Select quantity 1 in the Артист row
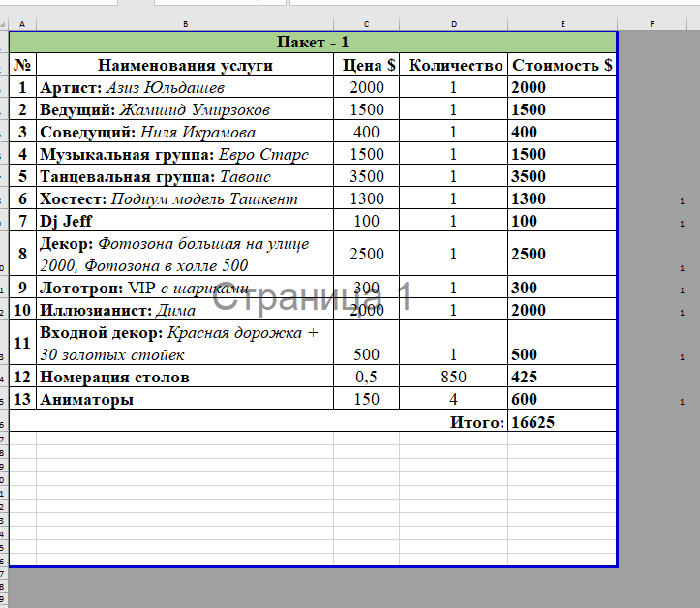The image size is (700, 608). [453, 86]
